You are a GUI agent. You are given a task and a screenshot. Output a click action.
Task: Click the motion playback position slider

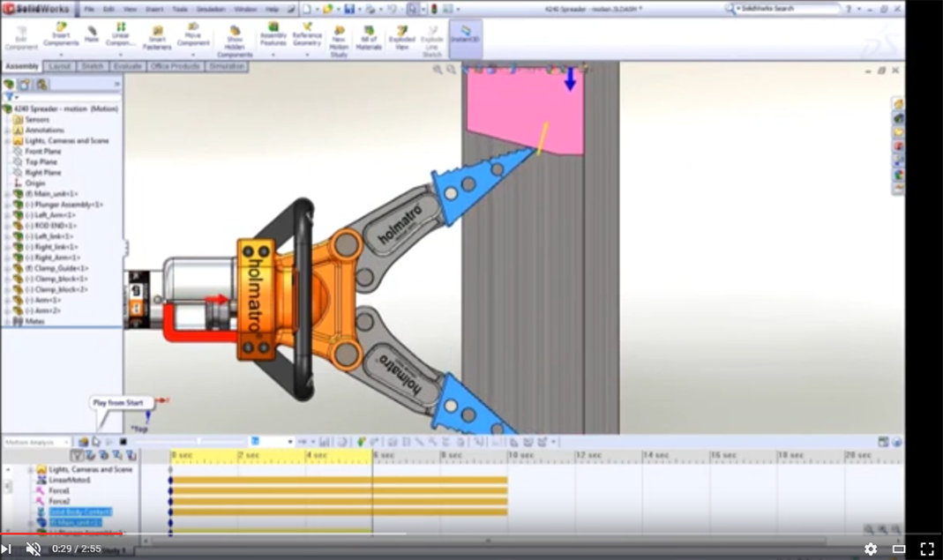(x=198, y=442)
